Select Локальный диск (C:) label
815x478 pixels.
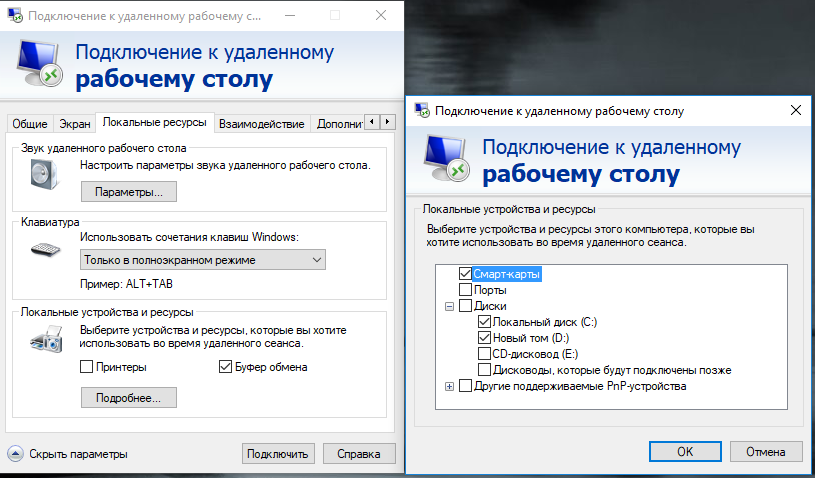pyautogui.click(x=545, y=322)
